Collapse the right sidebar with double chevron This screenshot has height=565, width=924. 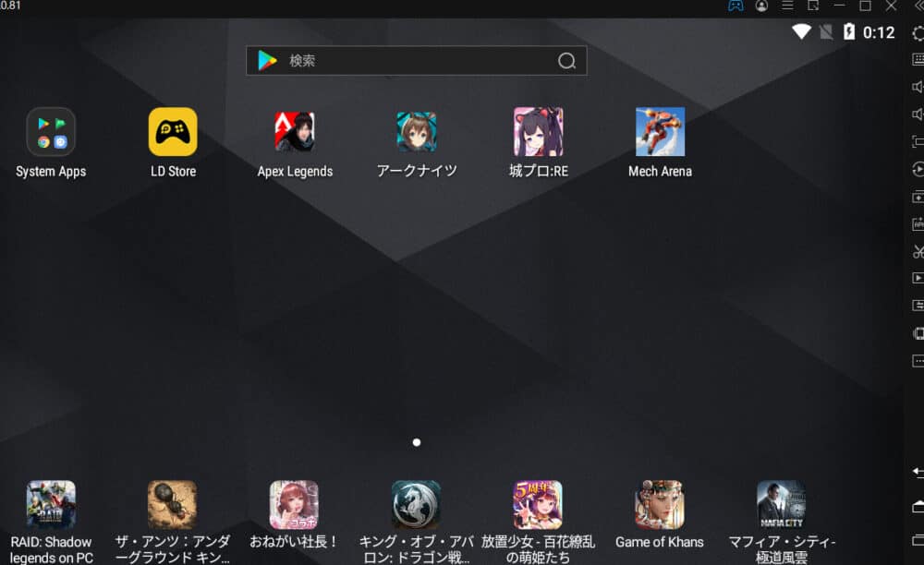click(x=918, y=6)
